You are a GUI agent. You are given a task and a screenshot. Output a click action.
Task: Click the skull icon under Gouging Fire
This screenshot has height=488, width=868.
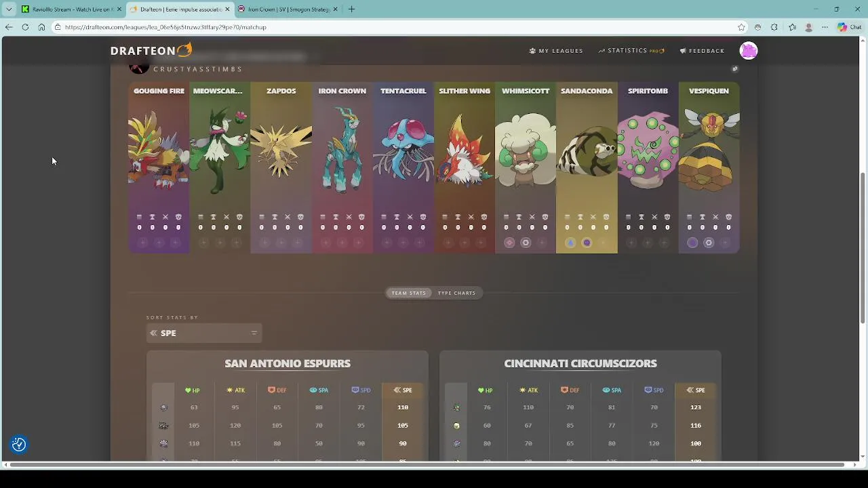tap(178, 217)
